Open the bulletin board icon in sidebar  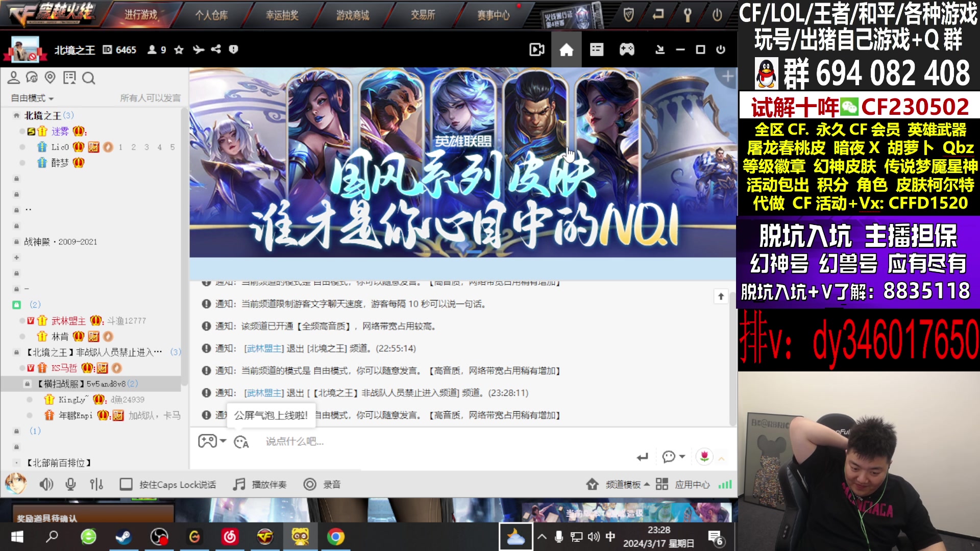coord(69,78)
